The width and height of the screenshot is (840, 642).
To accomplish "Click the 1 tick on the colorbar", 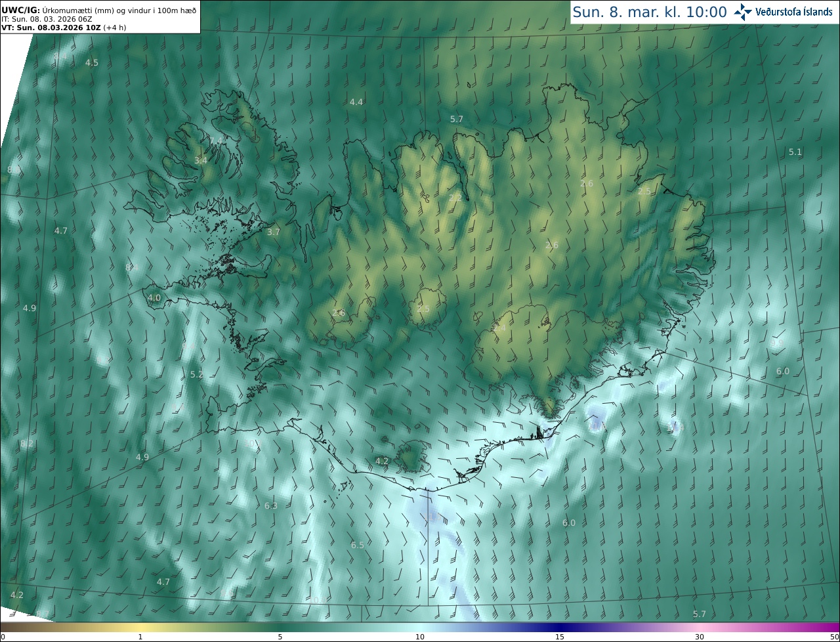I will pyautogui.click(x=140, y=637).
